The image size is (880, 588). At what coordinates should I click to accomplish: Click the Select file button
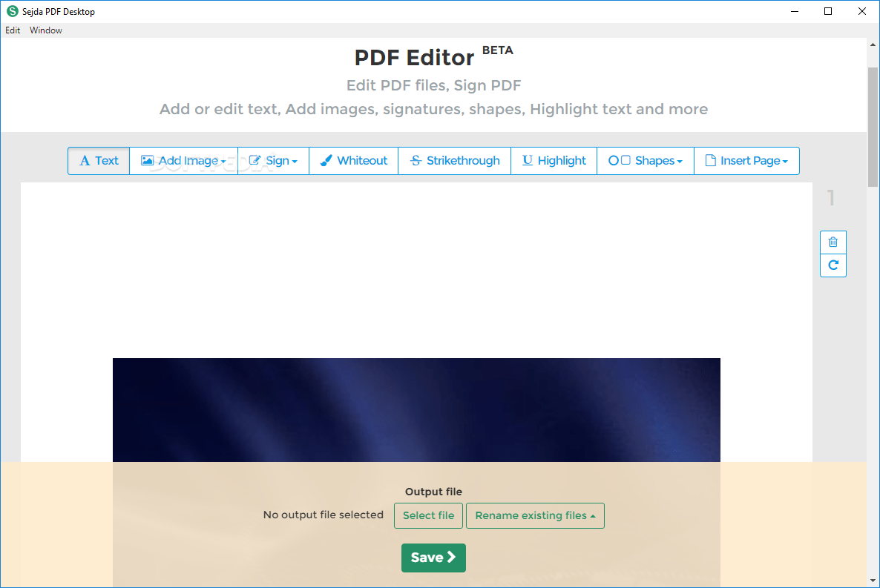[428, 515]
